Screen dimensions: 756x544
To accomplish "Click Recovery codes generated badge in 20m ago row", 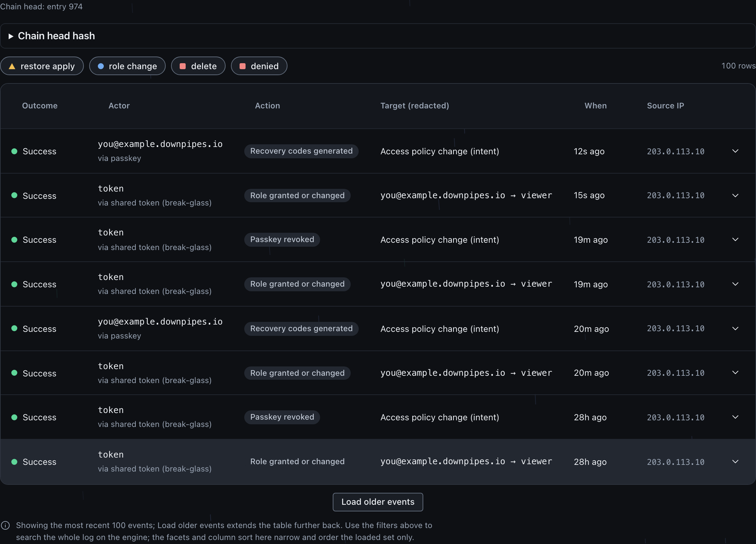I will point(301,329).
